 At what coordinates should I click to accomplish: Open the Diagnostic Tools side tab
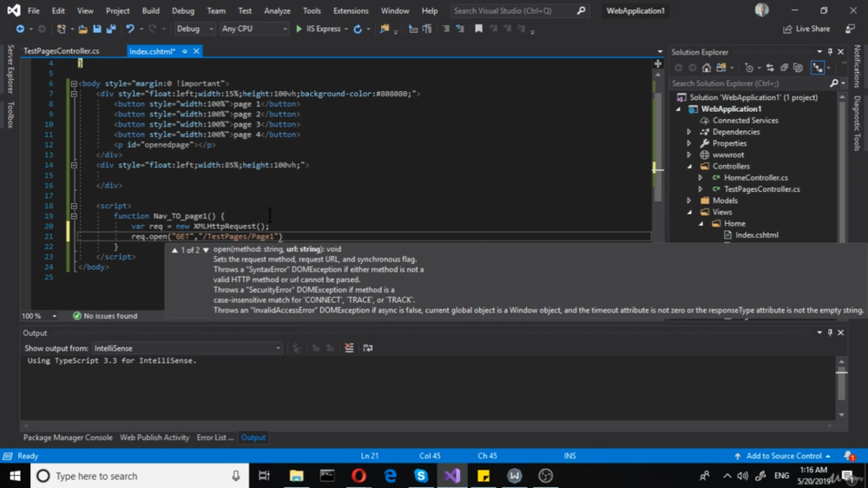(x=857, y=123)
